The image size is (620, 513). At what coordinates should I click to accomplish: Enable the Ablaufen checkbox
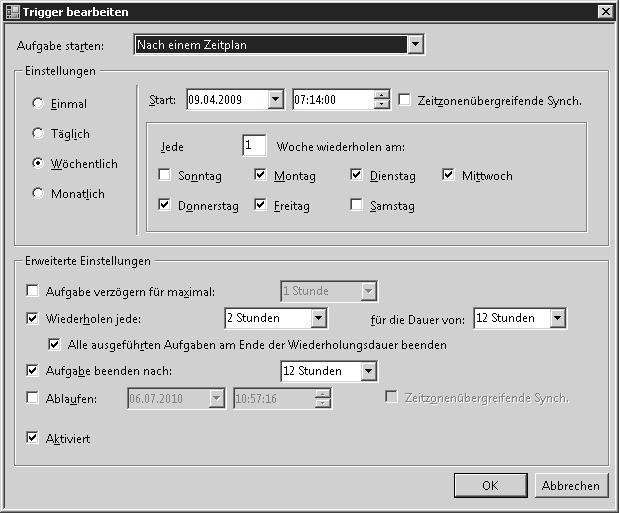[32, 398]
